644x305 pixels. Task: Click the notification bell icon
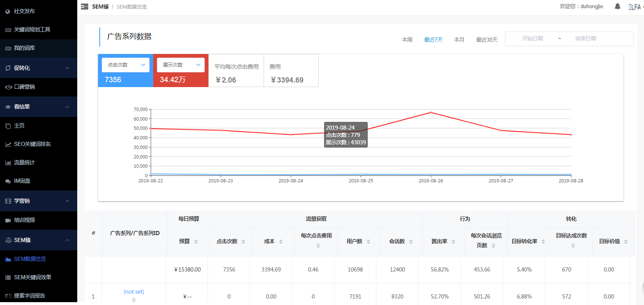point(617,7)
